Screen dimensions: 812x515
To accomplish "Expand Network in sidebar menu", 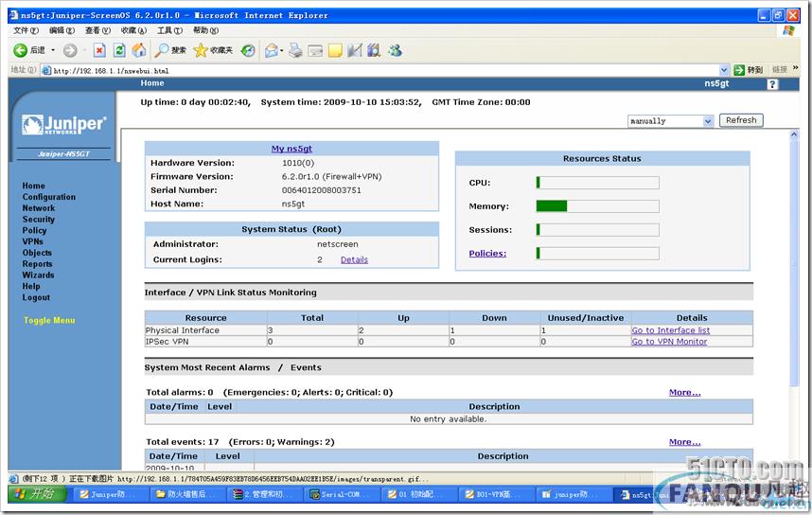I will (x=38, y=207).
